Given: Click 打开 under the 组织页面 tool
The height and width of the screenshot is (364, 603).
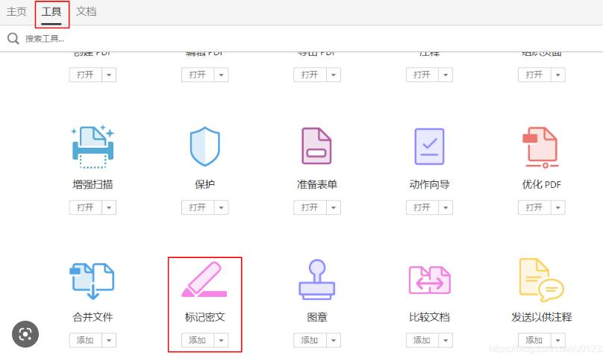Looking at the screenshot, I should tap(534, 75).
